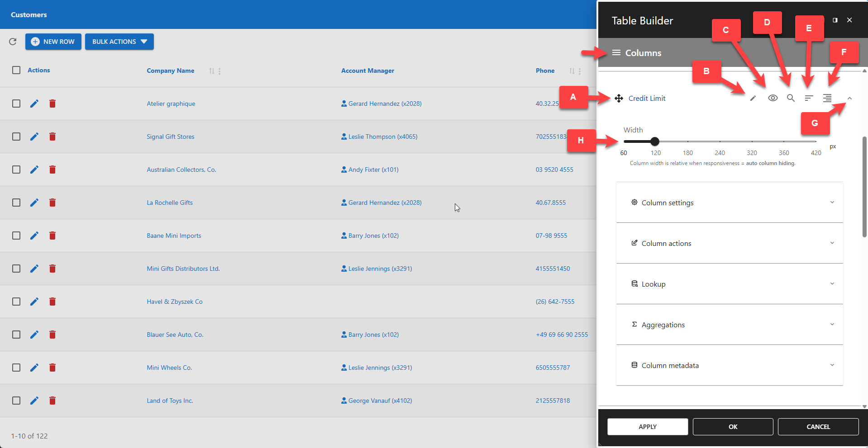The image size is (868, 448).
Task: Open the Bulk Actions dropdown
Action: point(119,42)
